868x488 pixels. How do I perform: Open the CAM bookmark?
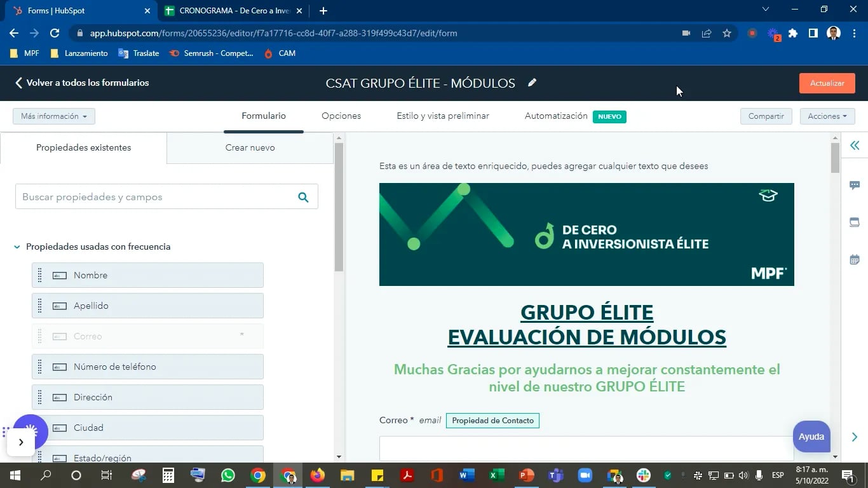point(280,53)
